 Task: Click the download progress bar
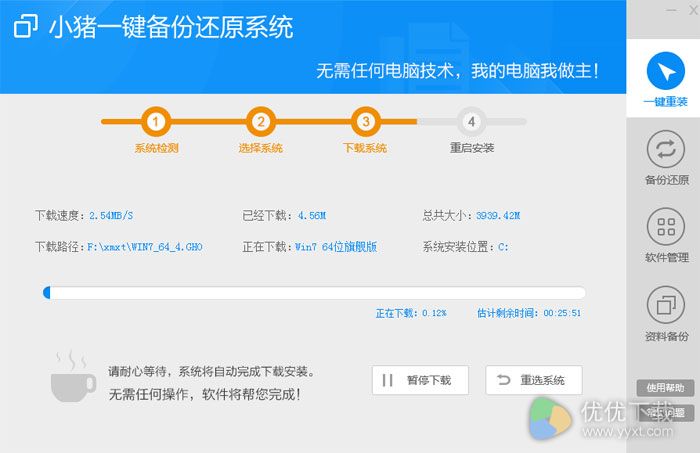pyautogui.click(x=314, y=293)
